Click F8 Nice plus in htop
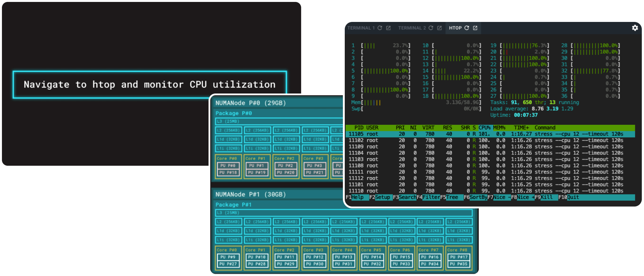This screenshot has height=276, width=644. pyautogui.click(x=523, y=197)
